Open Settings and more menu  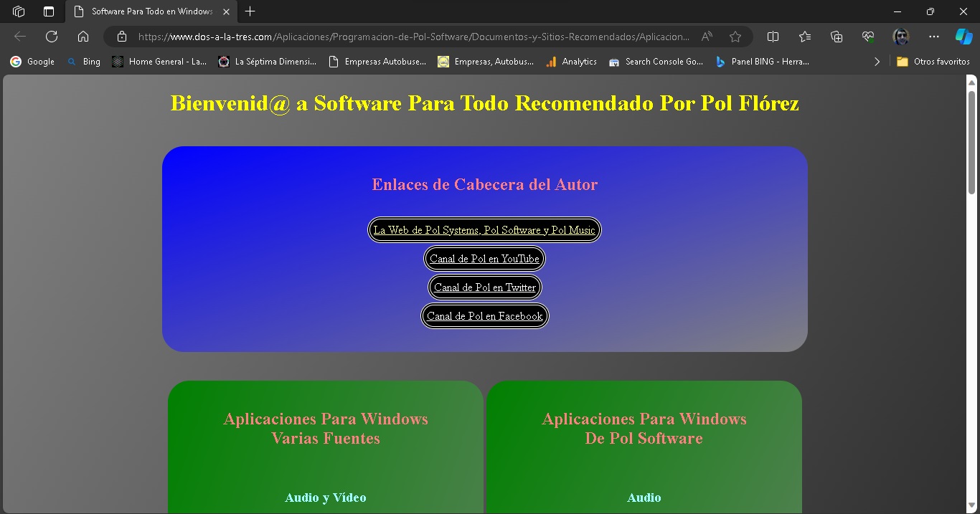933,36
